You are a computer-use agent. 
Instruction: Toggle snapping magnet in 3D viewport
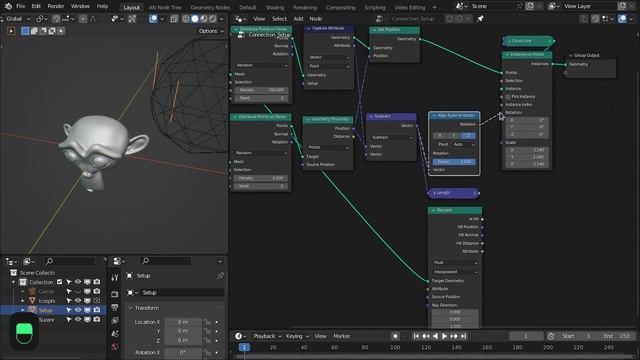tap(56, 19)
